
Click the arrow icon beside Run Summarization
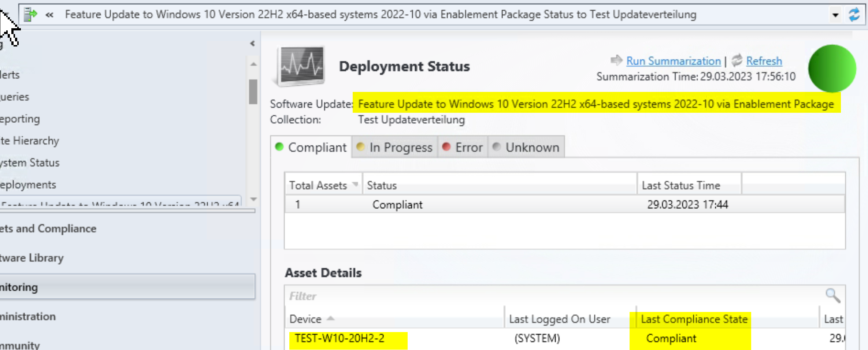(616, 60)
